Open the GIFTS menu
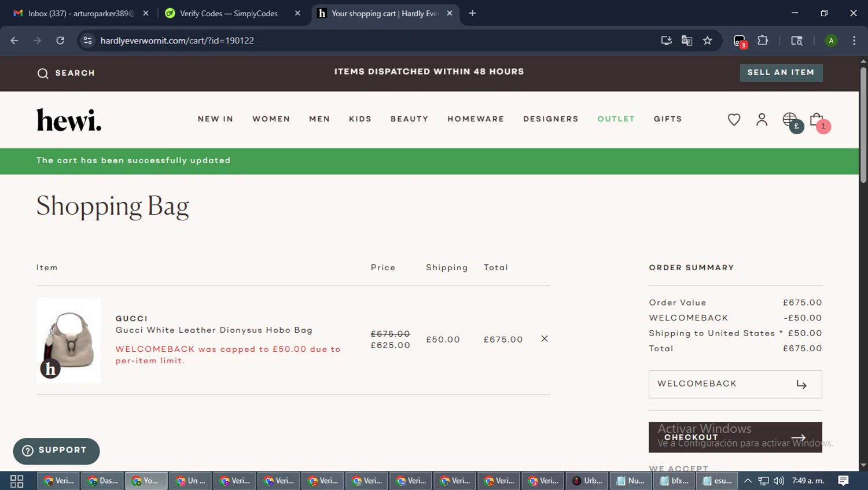Screen dimensions: 868x490 pos(668,119)
